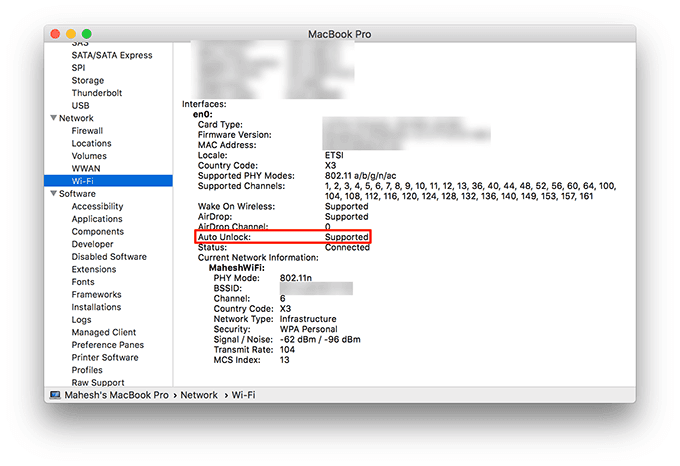Select the Software category heading
The image size is (680, 466).
pyautogui.click(x=77, y=193)
